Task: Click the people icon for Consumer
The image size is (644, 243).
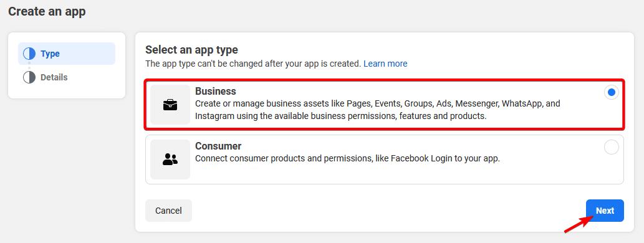Action: [170, 160]
